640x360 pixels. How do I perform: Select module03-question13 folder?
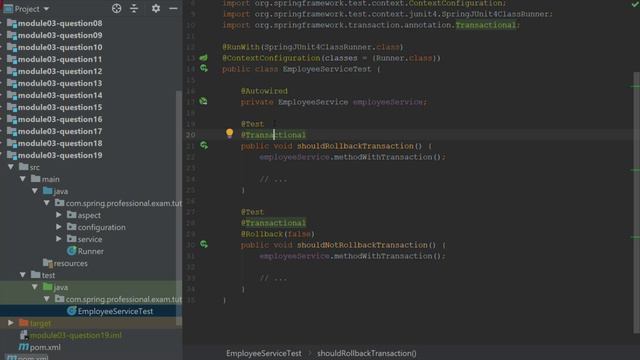click(x=60, y=83)
